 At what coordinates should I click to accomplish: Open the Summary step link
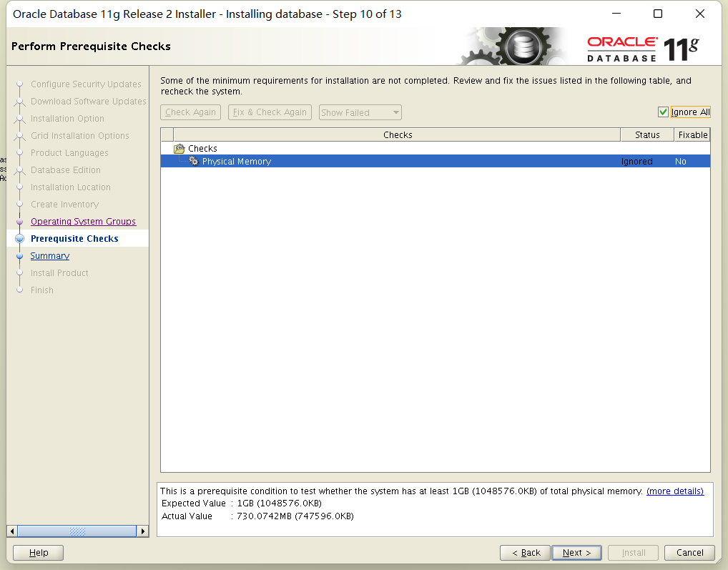49,256
